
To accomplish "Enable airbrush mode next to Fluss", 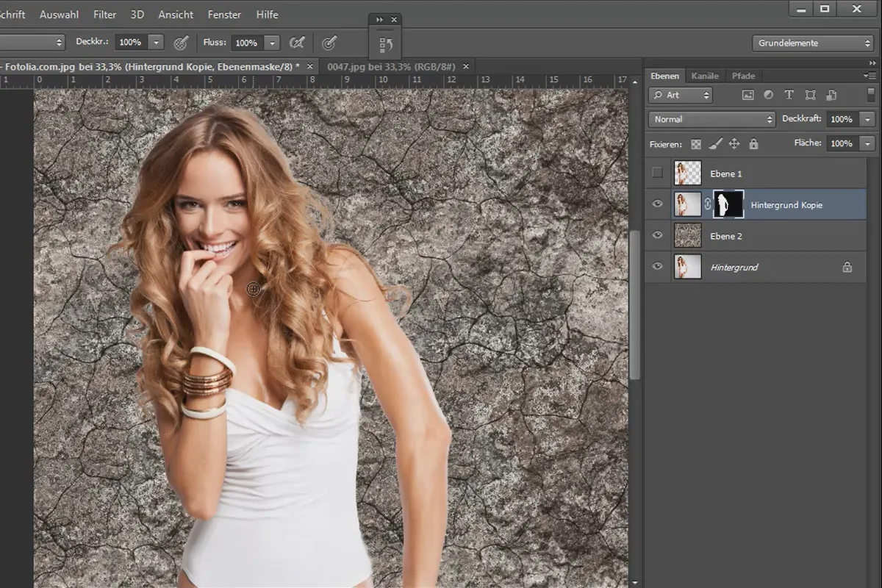I will tap(297, 43).
